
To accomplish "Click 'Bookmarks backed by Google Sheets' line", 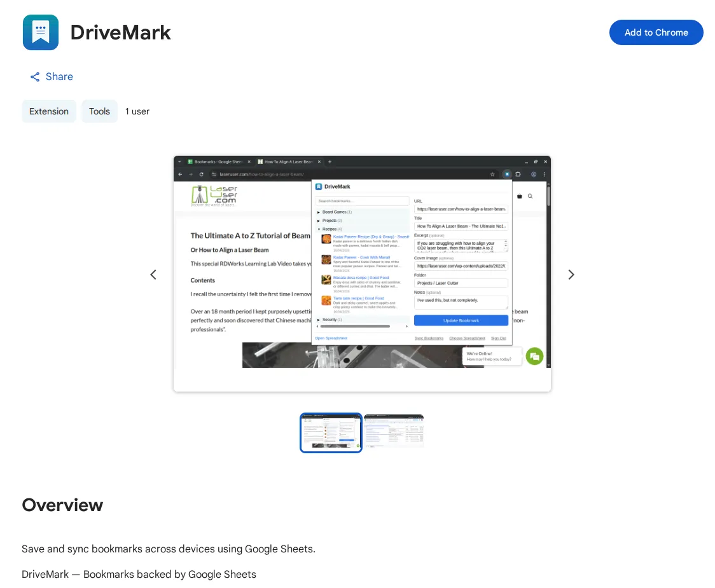I will [139, 574].
